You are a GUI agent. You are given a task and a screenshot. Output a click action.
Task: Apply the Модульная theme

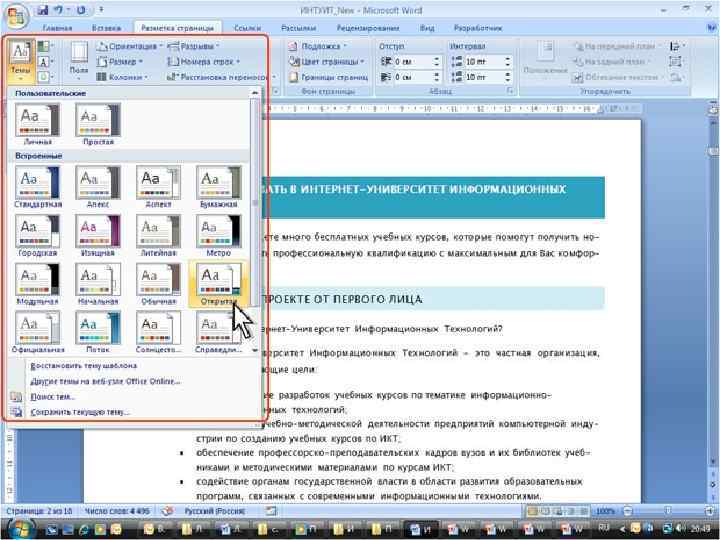pos(38,284)
